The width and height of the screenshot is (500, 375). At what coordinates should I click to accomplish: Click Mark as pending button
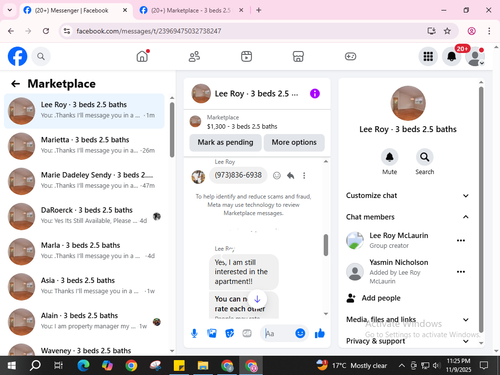225,142
